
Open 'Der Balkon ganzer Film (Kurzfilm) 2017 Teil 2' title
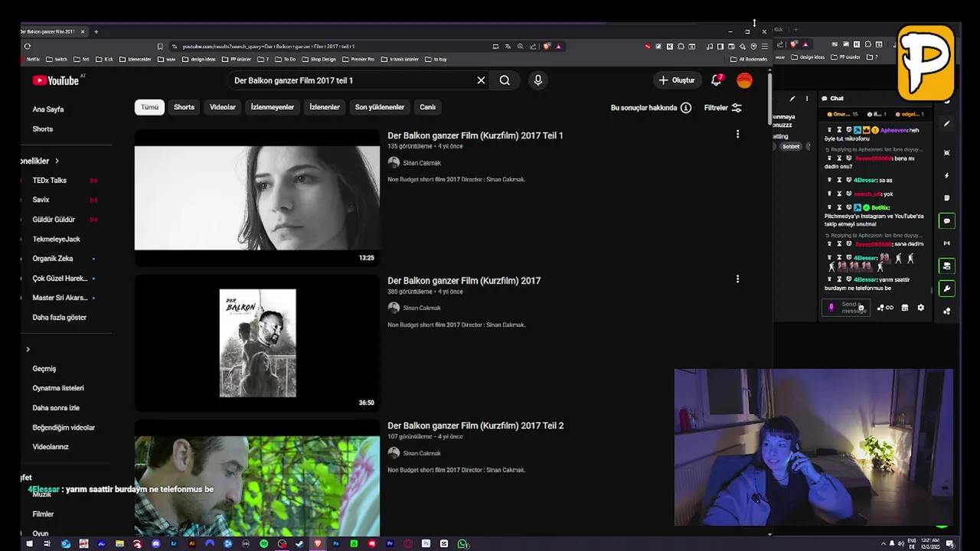pos(475,425)
